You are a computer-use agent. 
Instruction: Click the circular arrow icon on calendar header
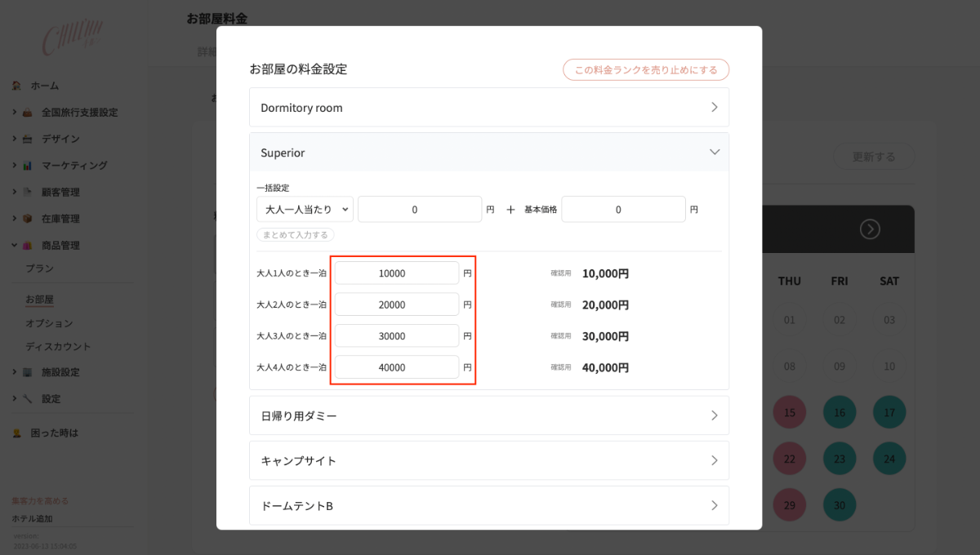point(870,229)
